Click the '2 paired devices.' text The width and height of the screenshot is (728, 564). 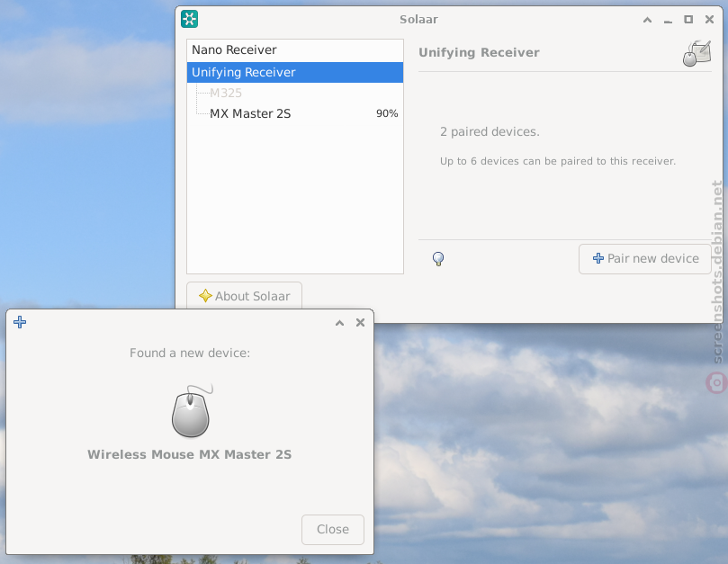pos(490,132)
